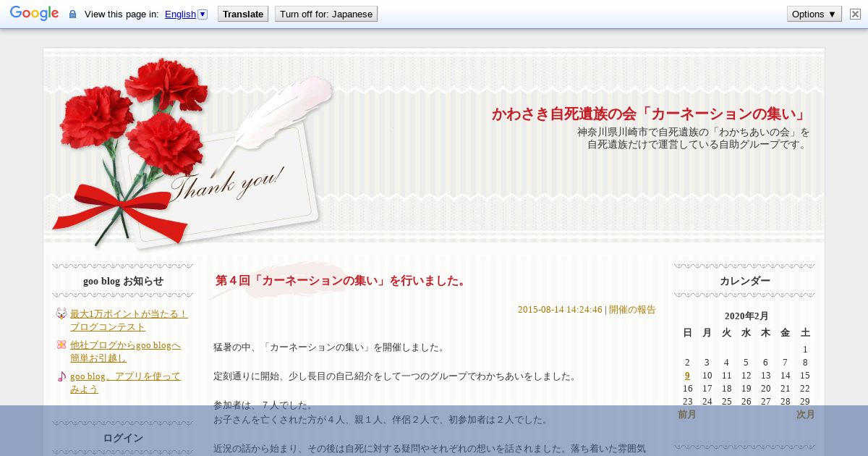868x456 pixels.
Task: Select the English language link
Action: (180, 14)
